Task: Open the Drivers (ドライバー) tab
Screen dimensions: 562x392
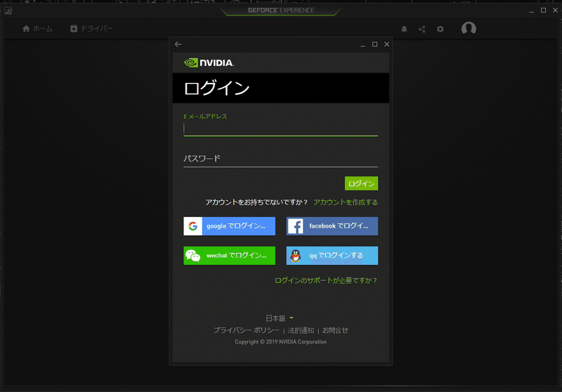Action: [x=91, y=29]
